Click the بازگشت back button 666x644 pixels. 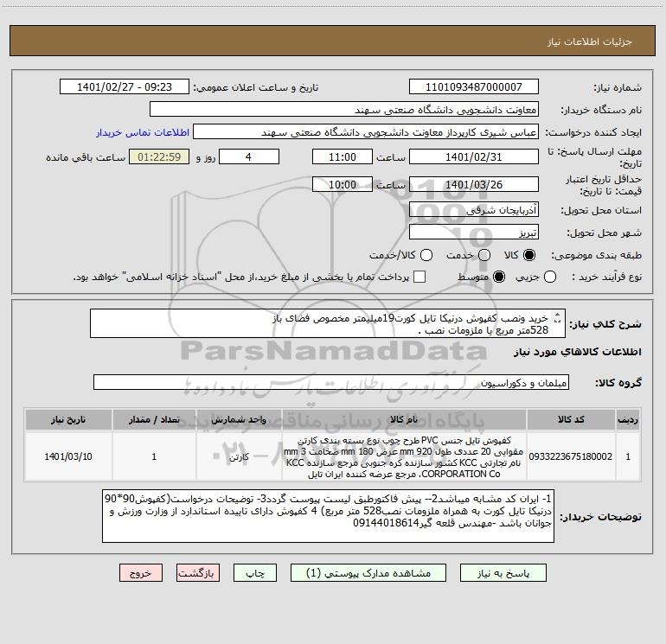[x=198, y=573]
